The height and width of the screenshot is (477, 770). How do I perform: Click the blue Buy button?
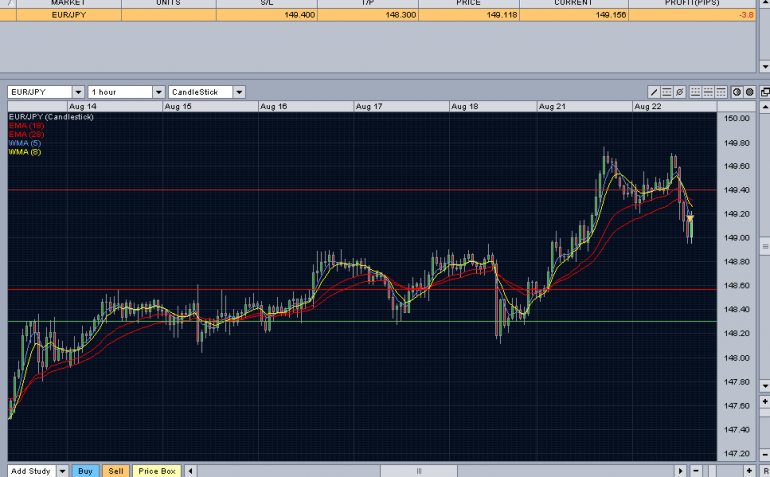point(85,471)
